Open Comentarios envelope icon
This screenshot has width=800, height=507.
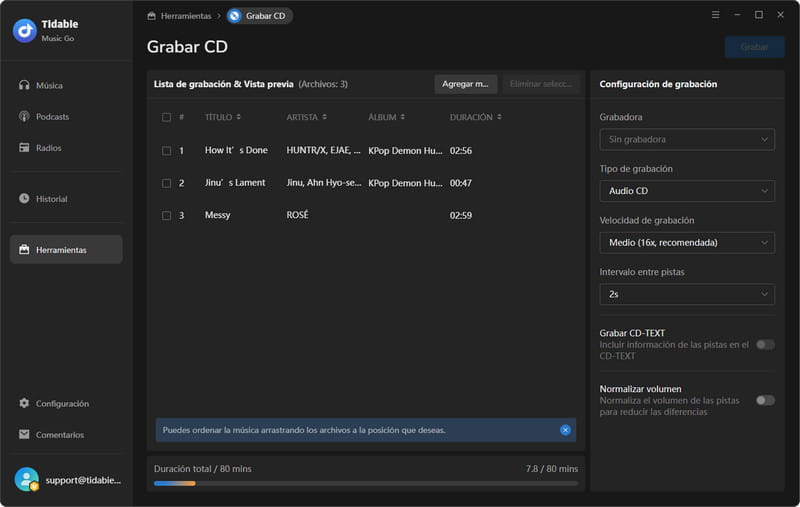(x=24, y=434)
